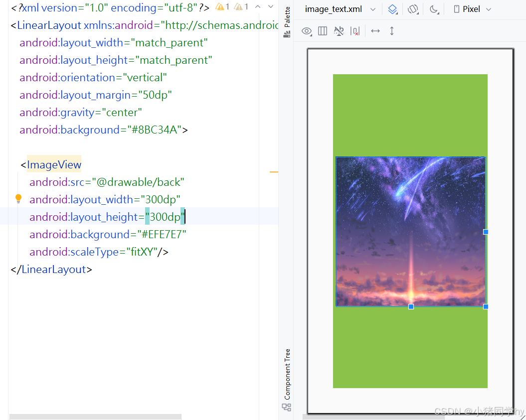
Task: Click the ImageView tag in code
Action: tap(54, 164)
